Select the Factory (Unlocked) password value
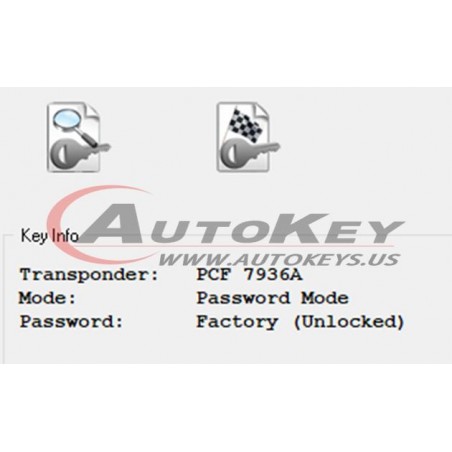The width and height of the screenshot is (452, 452). click(300, 322)
